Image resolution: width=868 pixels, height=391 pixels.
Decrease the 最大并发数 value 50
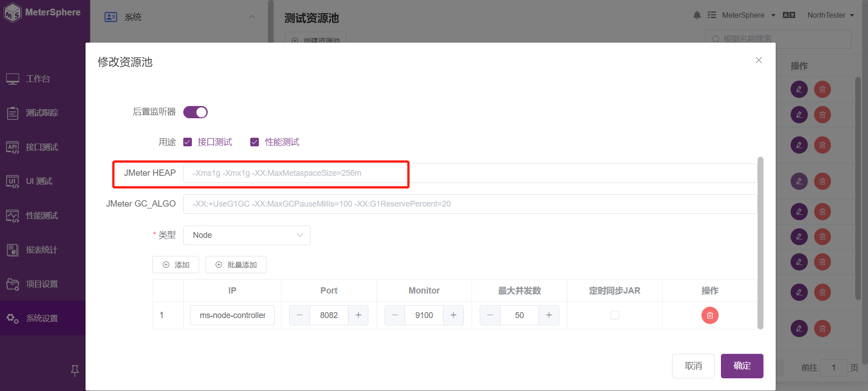coord(490,315)
